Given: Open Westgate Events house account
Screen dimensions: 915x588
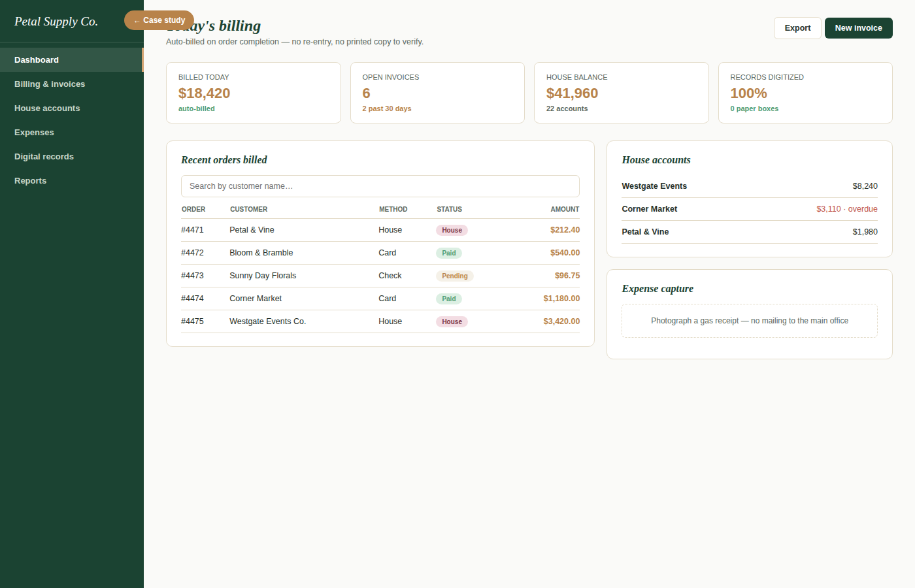Looking at the screenshot, I should tap(750, 186).
